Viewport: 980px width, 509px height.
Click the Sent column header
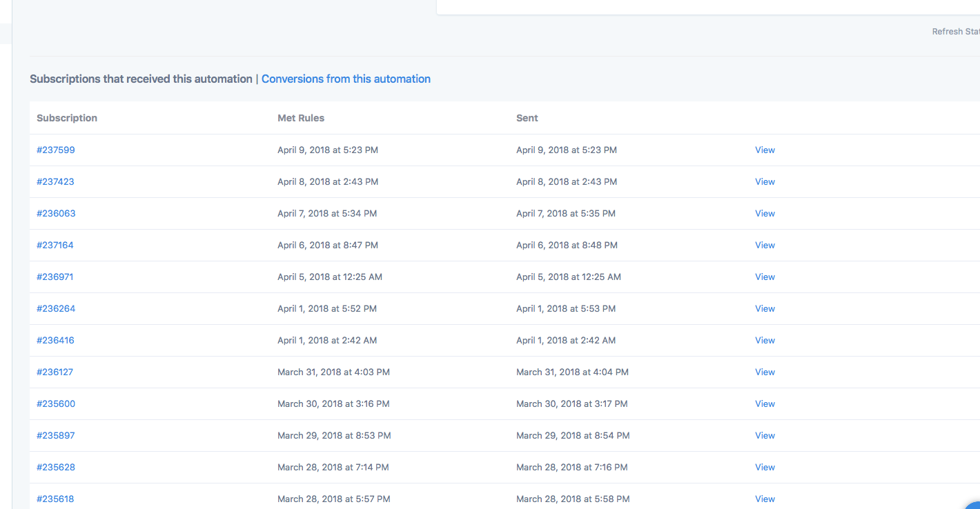(x=527, y=118)
